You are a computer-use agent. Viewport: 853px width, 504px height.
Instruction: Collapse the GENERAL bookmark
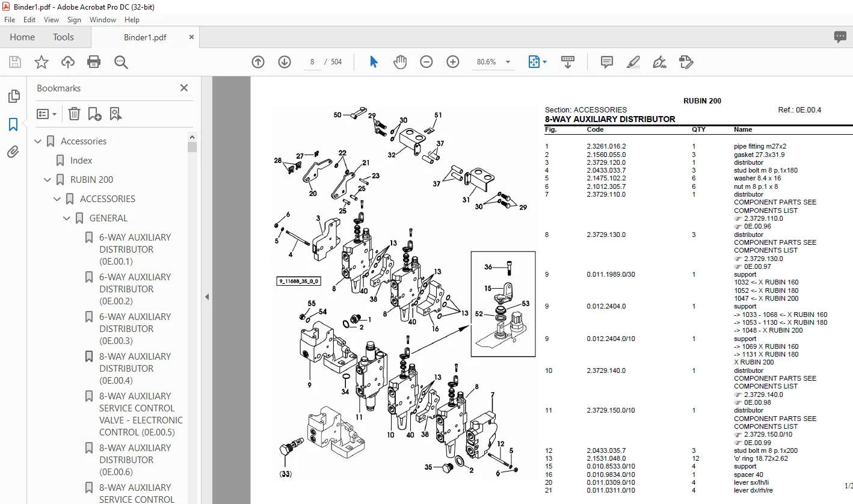point(67,218)
